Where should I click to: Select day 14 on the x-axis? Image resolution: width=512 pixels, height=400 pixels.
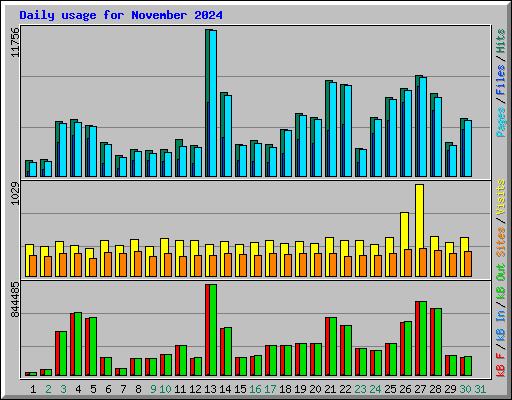pyautogui.click(x=225, y=389)
